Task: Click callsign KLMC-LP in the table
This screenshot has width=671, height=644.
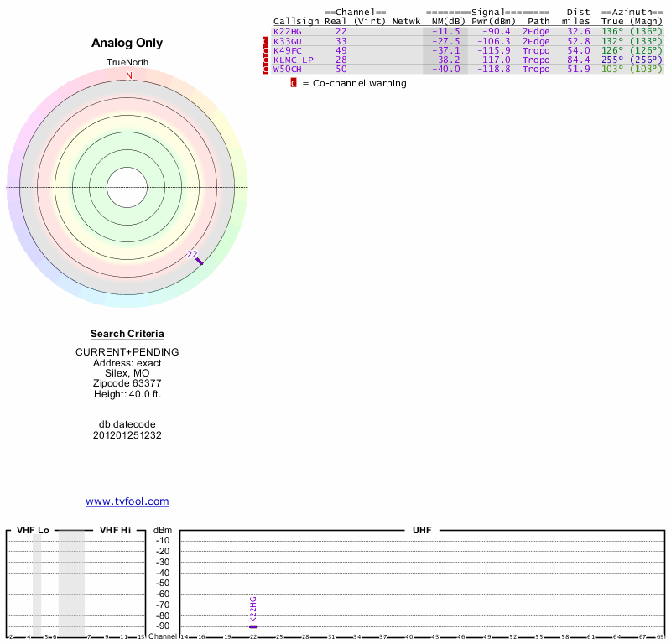Action: 293,60
